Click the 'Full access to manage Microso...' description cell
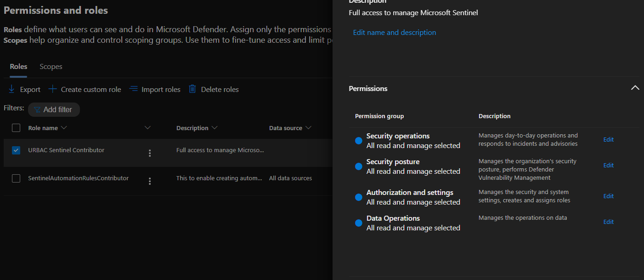Image resolution: width=644 pixels, height=280 pixels. pyautogui.click(x=220, y=150)
